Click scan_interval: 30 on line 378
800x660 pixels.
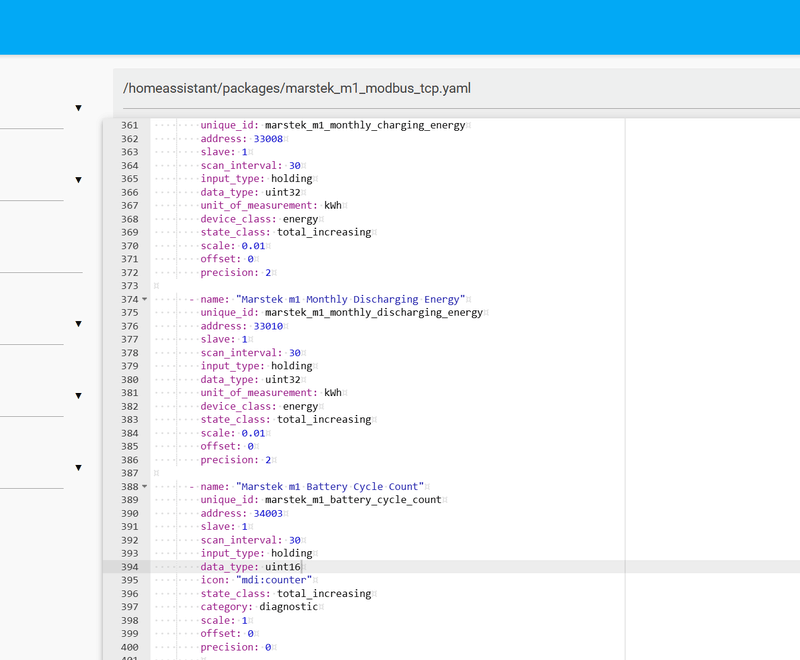click(x=251, y=353)
